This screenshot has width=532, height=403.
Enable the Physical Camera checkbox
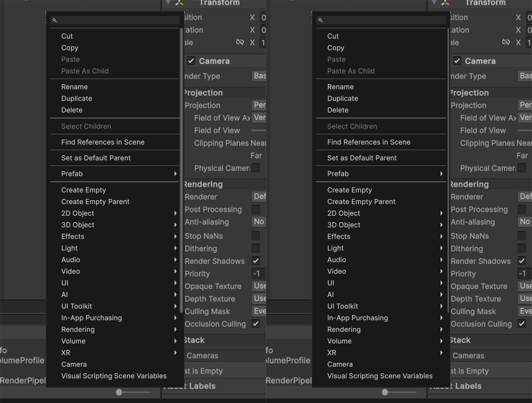click(255, 168)
